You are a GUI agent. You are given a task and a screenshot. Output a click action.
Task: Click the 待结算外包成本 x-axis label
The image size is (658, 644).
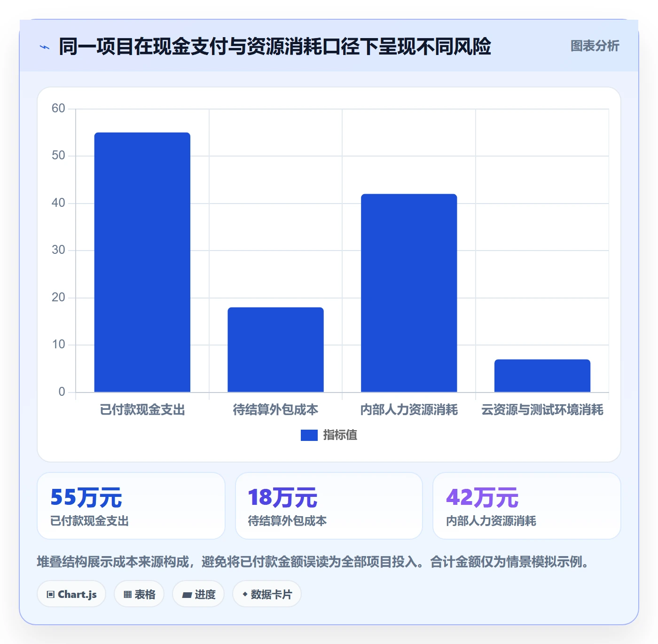[276, 410]
